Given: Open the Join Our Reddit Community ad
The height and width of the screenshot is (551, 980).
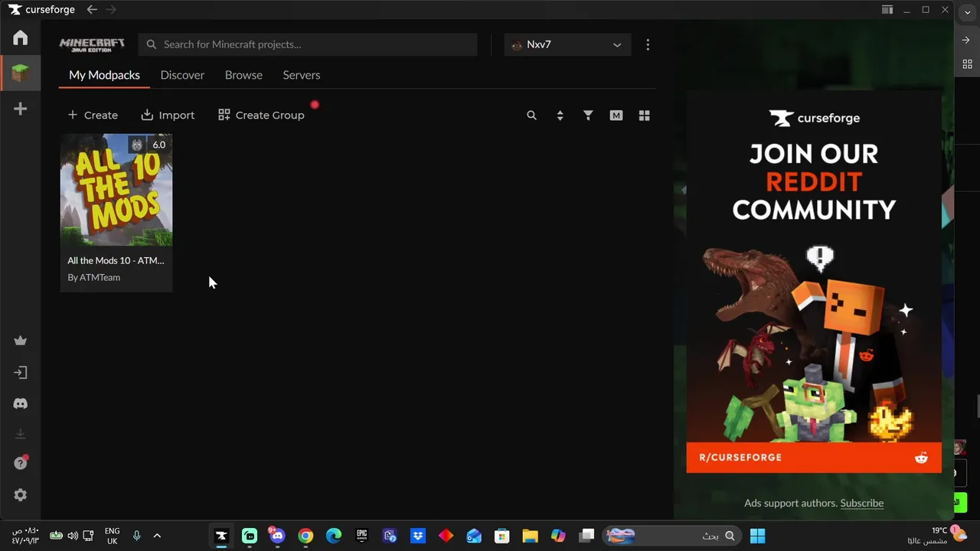Looking at the screenshot, I should pyautogui.click(x=814, y=282).
